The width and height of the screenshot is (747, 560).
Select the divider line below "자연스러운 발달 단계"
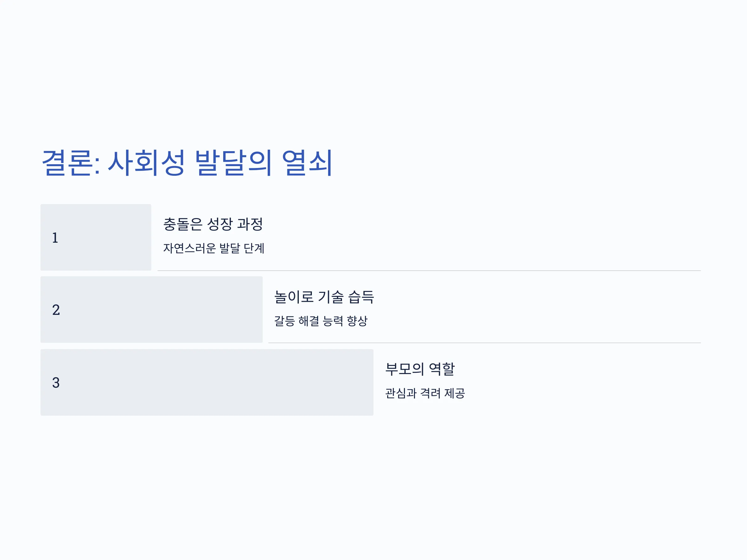(429, 271)
